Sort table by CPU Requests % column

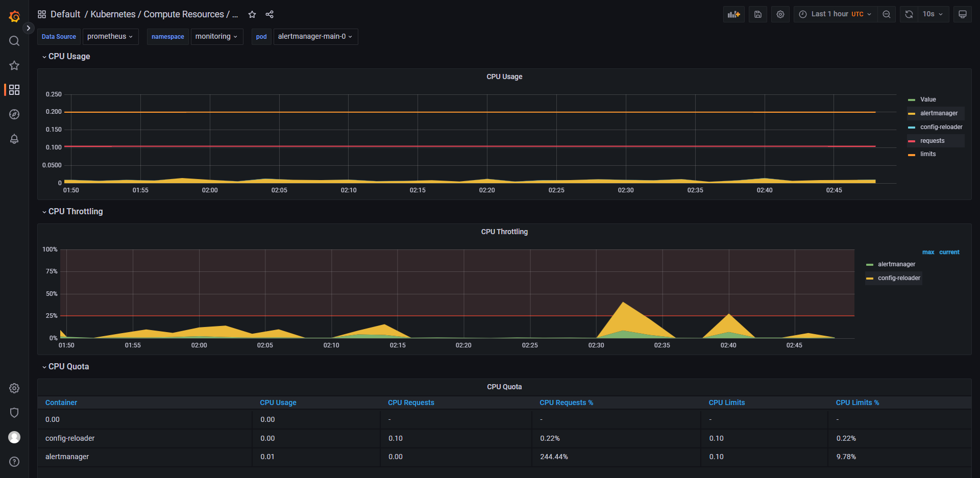click(566, 402)
